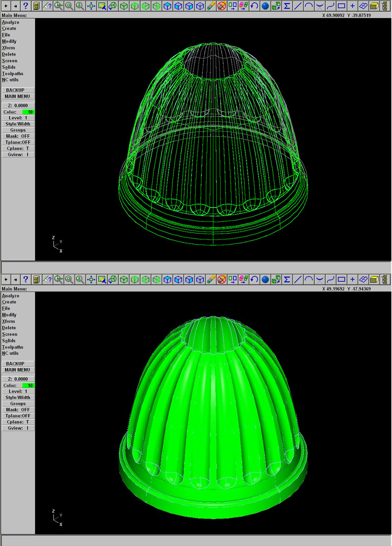Click the Help question mark icon in top toolbar
This screenshot has height=546, width=392.
click(25, 6)
